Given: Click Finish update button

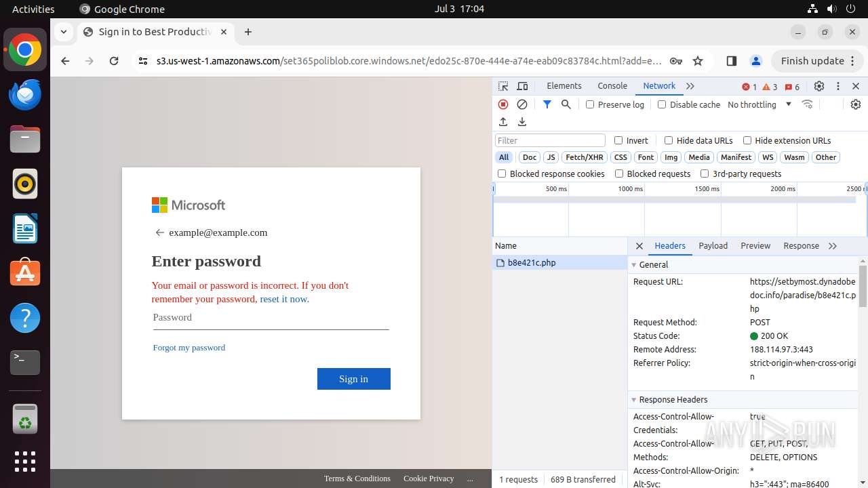Looking at the screenshot, I should 817,61.
